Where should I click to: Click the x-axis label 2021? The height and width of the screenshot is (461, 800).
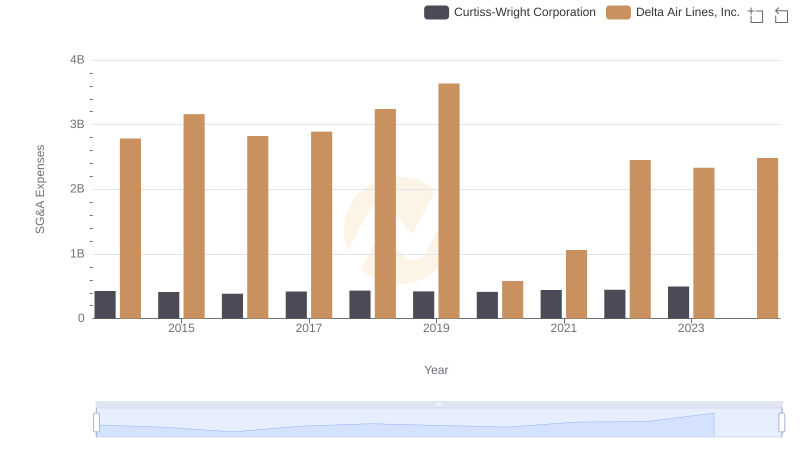[563, 328]
